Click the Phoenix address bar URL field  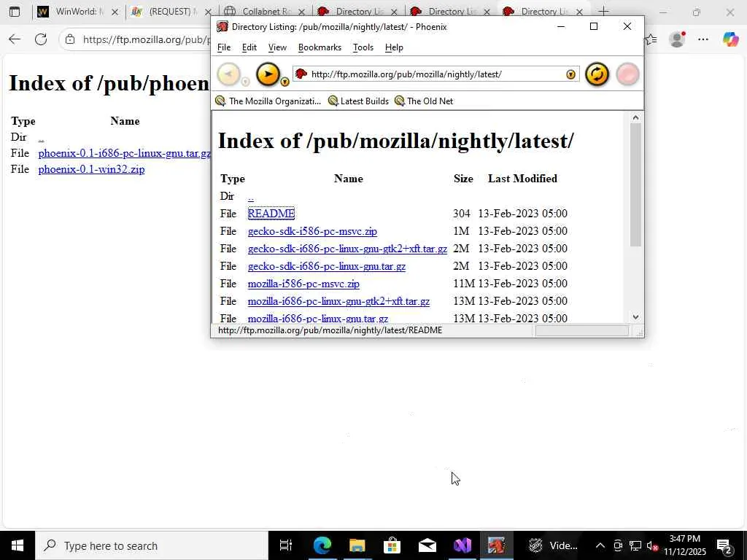(436, 74)
